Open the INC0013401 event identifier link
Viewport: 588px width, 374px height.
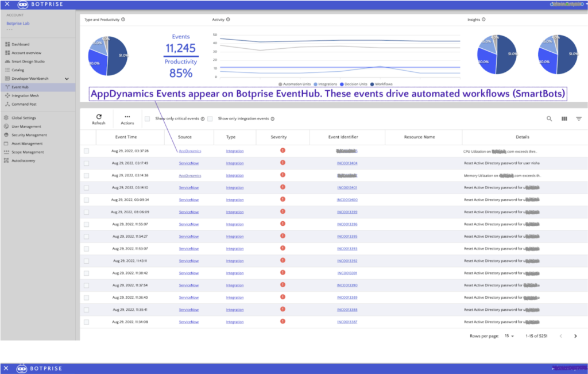click(347, 187)
